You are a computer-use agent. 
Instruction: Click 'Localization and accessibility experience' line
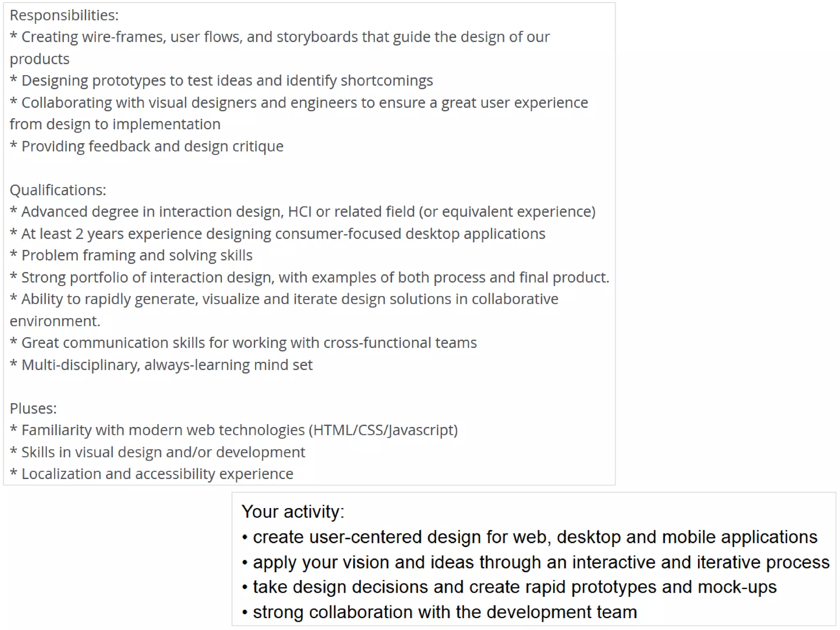(x=151, y=474)
